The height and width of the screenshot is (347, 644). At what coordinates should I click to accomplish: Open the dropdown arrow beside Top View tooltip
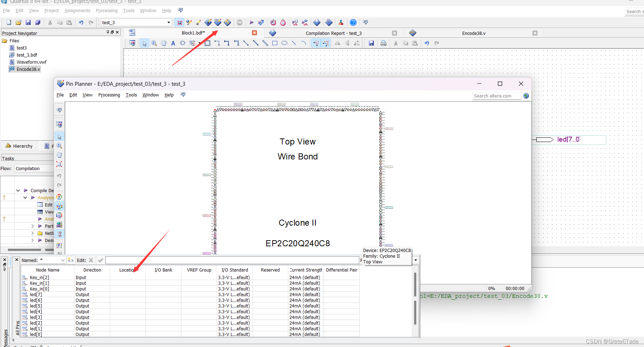click(x=416, y=260)
